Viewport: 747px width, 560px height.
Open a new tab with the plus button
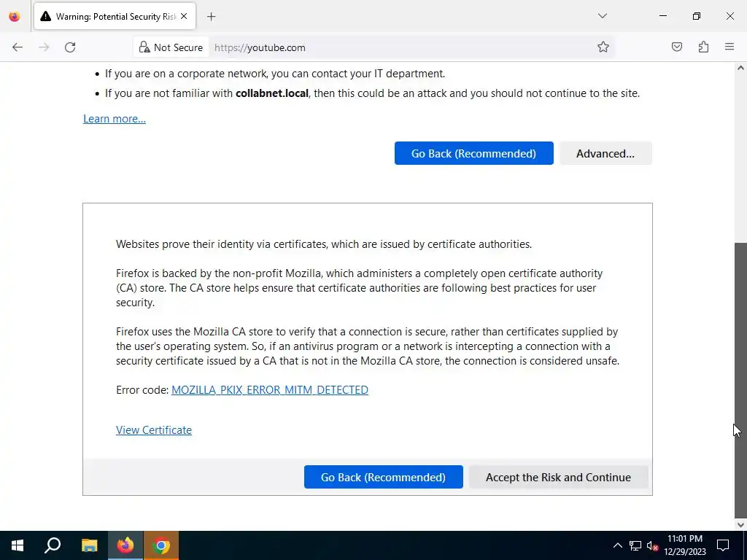pyautogui.click(x=211, y=17)
